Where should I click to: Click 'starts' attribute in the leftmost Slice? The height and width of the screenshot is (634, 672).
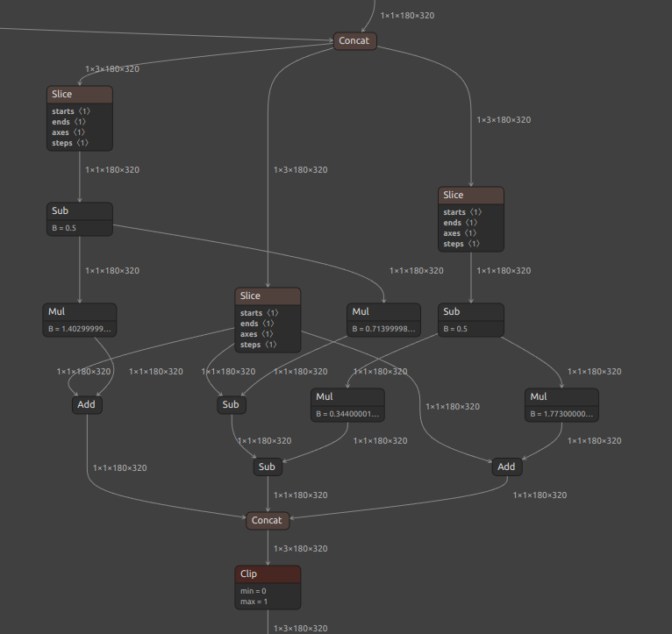71,111
